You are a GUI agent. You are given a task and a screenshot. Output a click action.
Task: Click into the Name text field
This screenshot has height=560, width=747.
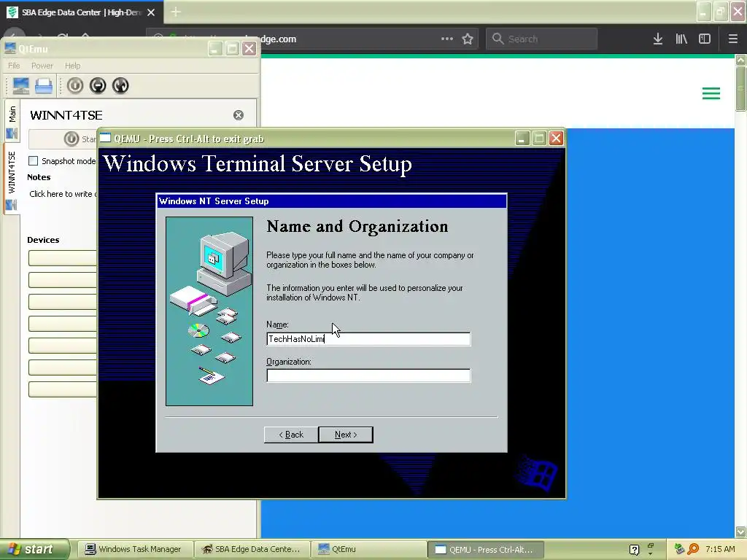(x=368, y=339)
